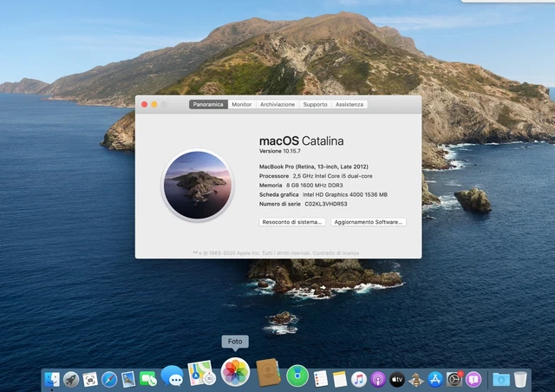
Task: Click the Foto (Photos) Dock icon
Action: click(x=235, y=372)
